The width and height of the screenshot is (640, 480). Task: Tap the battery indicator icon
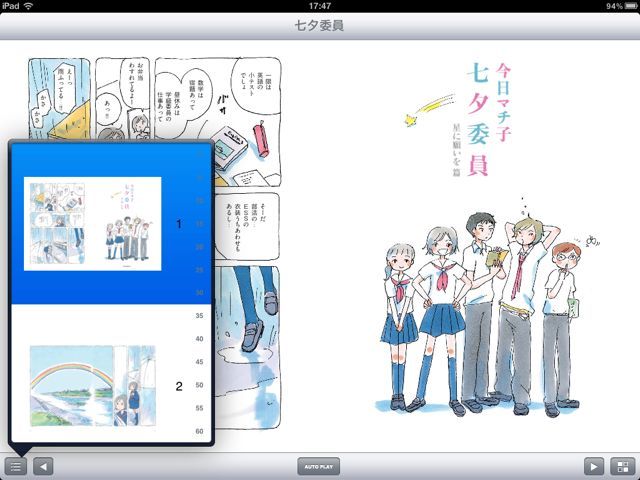[x=631, y=6]
